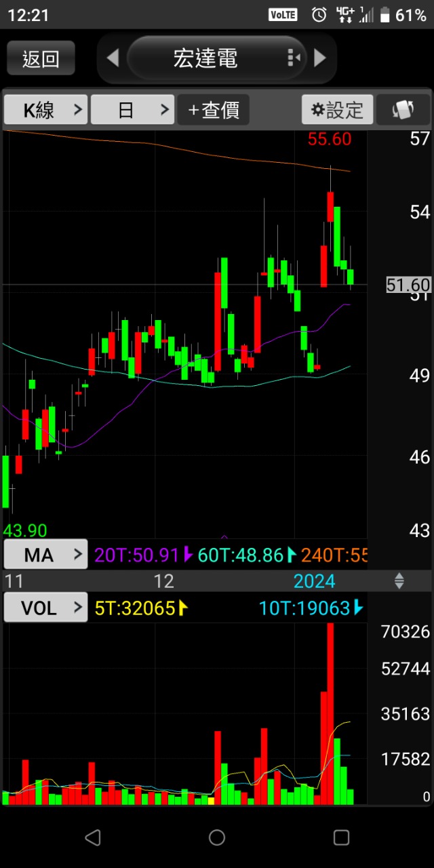The image size is (434, 868).
Task: Tap the 43.90 low price label
Action: pos(25,530)
